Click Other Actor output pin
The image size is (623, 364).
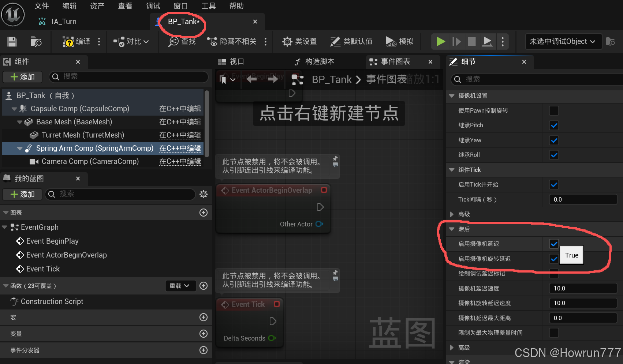(x=319, y=224)
